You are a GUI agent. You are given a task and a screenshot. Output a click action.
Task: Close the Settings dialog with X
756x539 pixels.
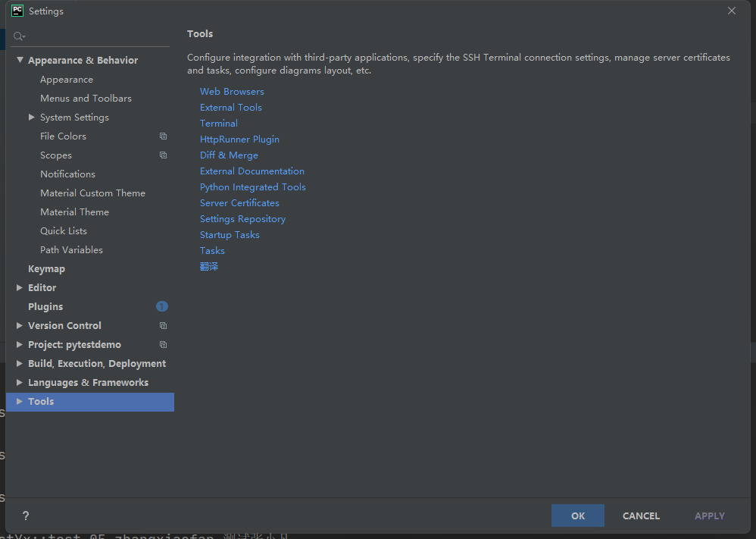pyautogui.click(x=732, y=11)
